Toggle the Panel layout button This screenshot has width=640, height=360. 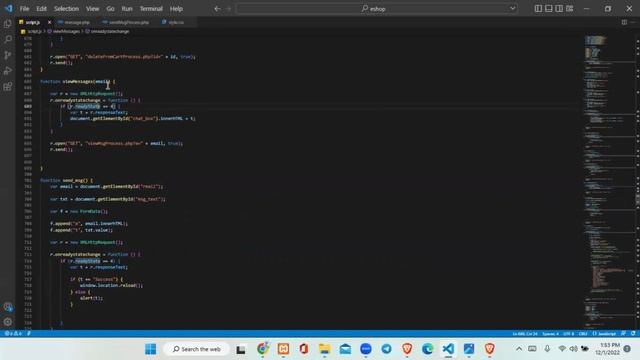click(x=549, y=9)
